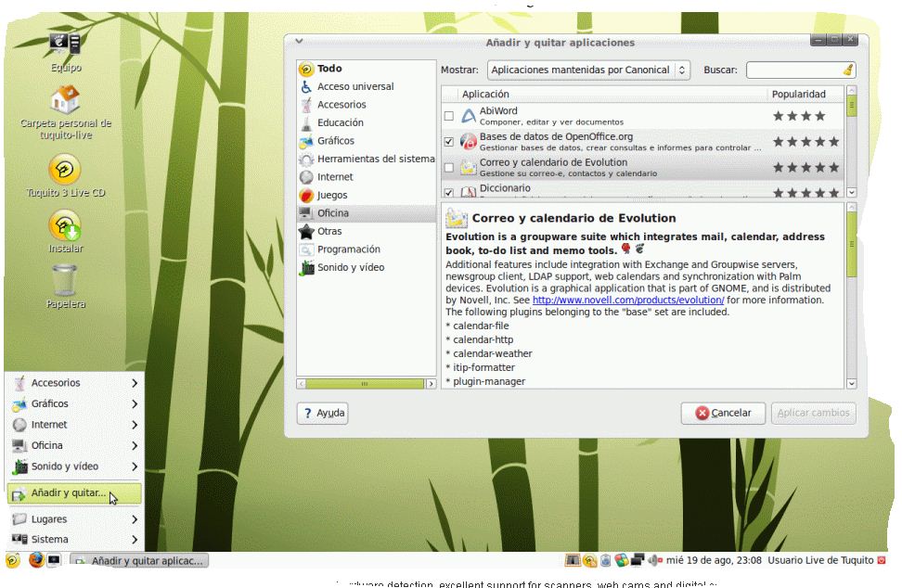Expand the Sistema submenu
Viewport: 902px width, 588px height.
(74, 539)
